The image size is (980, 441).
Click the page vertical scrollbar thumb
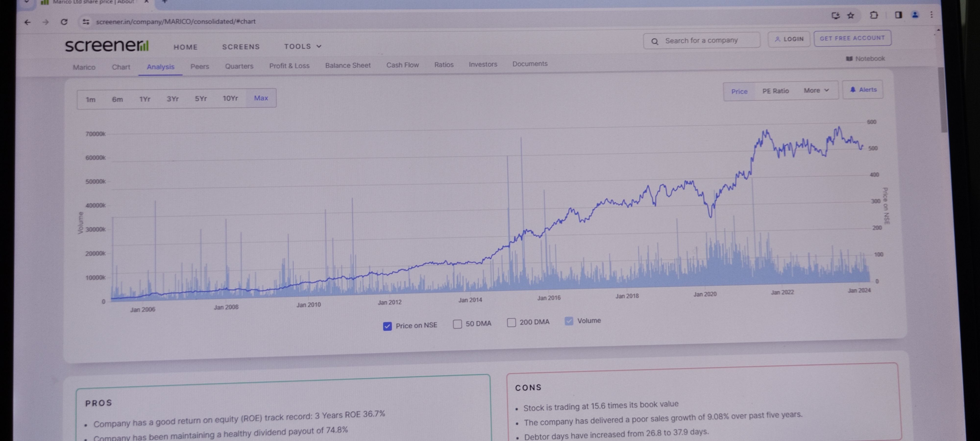coord(943,100)
